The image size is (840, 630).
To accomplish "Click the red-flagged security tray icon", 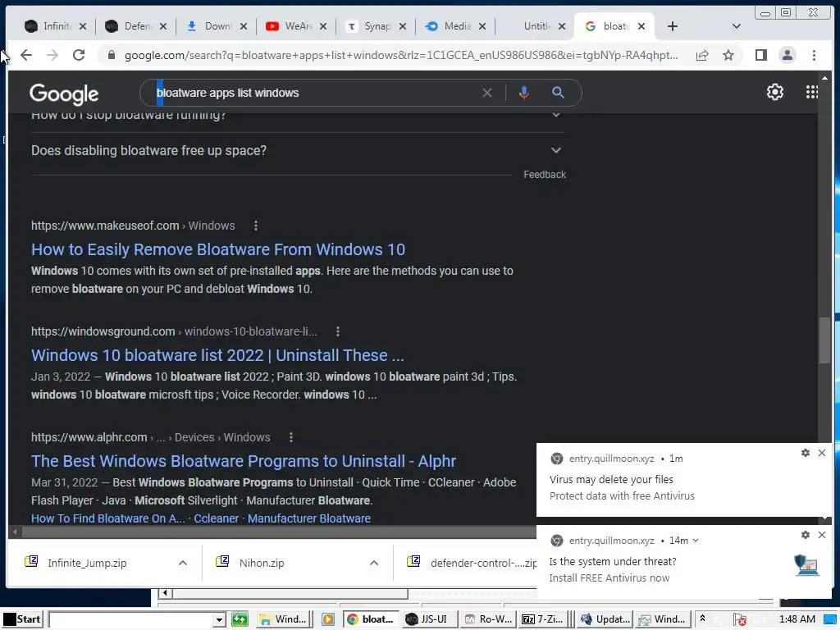I will (x=740, y=620).
